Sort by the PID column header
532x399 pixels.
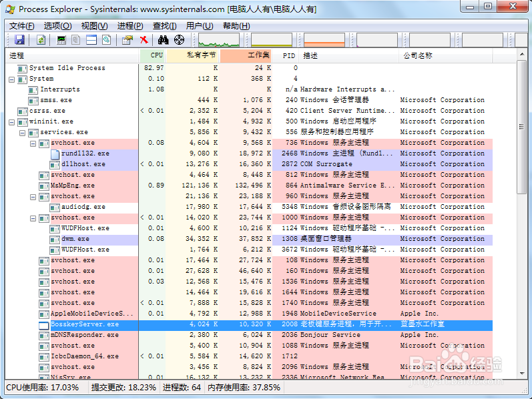[x=286, y=55]
